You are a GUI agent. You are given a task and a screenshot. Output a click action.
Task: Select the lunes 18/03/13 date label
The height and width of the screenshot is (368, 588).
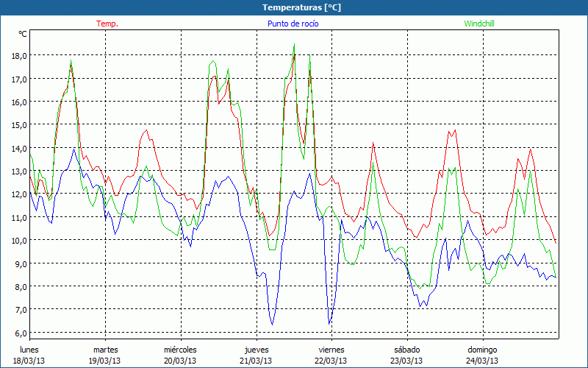pyautogui.click(x=30, y=355)
